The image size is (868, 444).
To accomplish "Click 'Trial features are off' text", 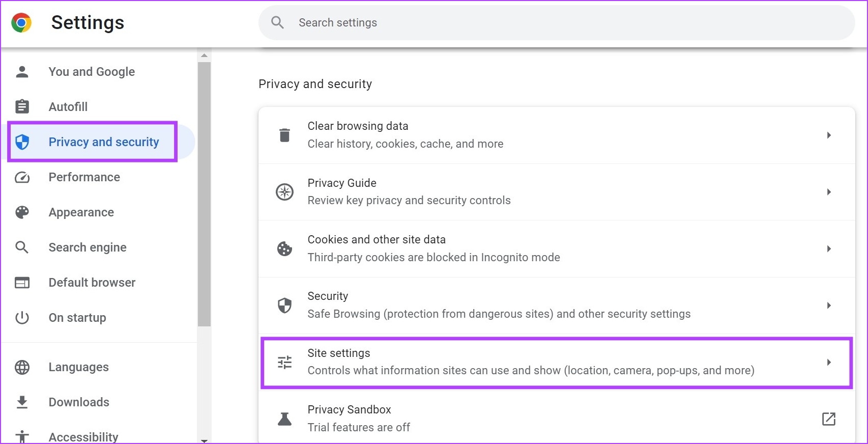I will pos(359,428).
